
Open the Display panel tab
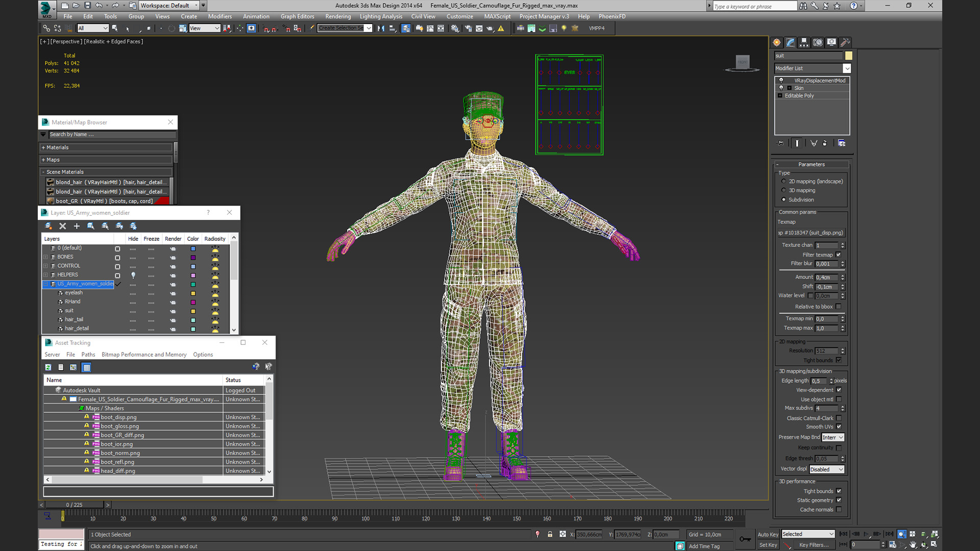click(x=831, y=42)
